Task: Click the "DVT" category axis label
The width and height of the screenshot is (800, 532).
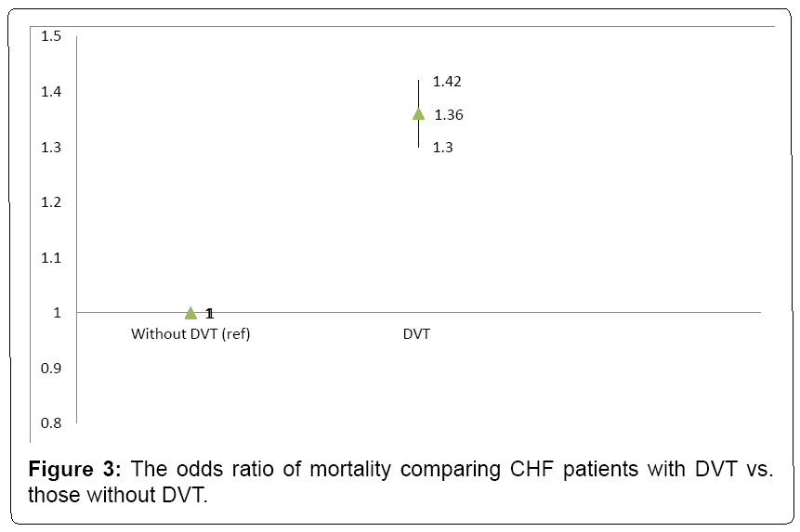Action: click(416, 334)
